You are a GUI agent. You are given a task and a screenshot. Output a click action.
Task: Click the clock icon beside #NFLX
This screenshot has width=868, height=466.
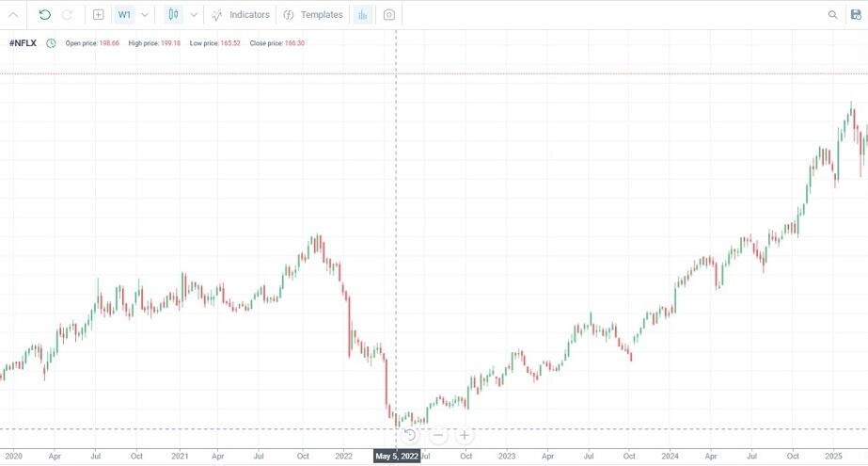(x=51, y=43)
